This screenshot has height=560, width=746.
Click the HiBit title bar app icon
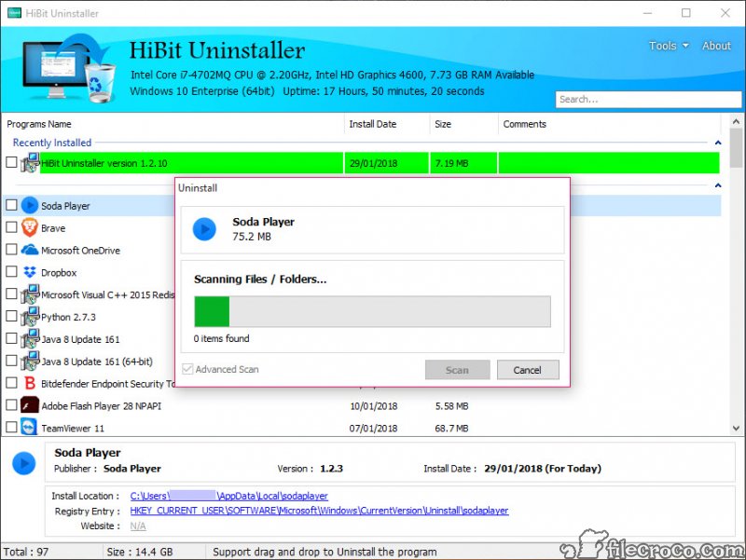coord(14,13)
